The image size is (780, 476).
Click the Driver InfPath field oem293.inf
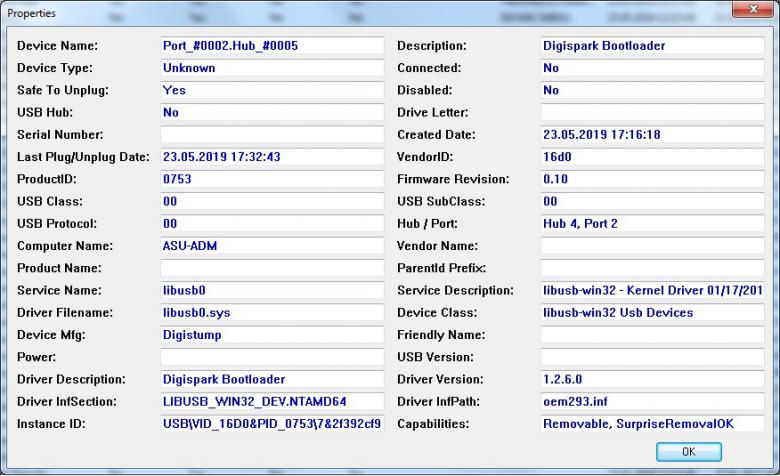652,401
